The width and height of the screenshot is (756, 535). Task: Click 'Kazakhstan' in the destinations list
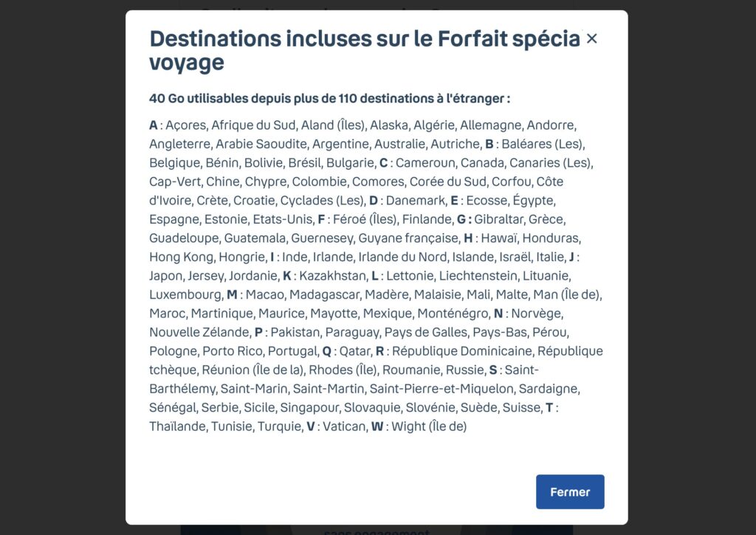click(x=331, y=276)
